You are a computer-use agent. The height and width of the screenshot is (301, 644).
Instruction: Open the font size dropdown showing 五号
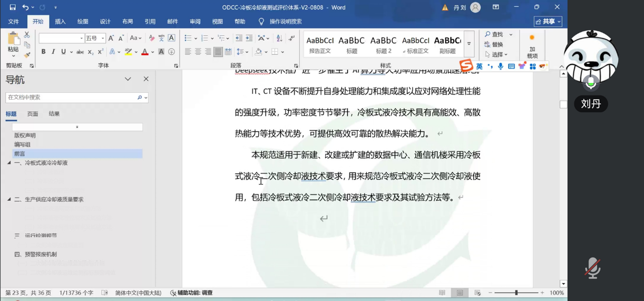coord(103,38)
